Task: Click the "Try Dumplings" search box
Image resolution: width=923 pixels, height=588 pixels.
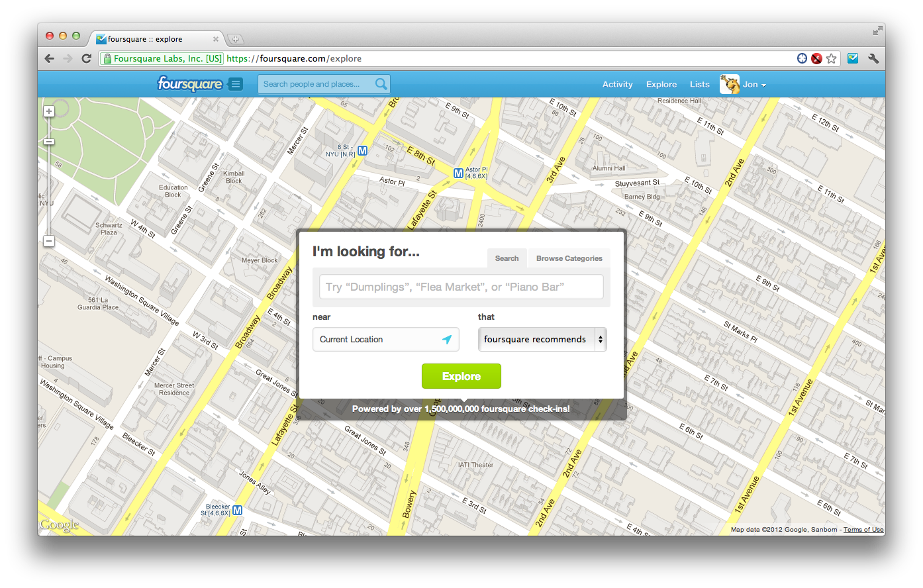Action: click(x=461, y=287)
